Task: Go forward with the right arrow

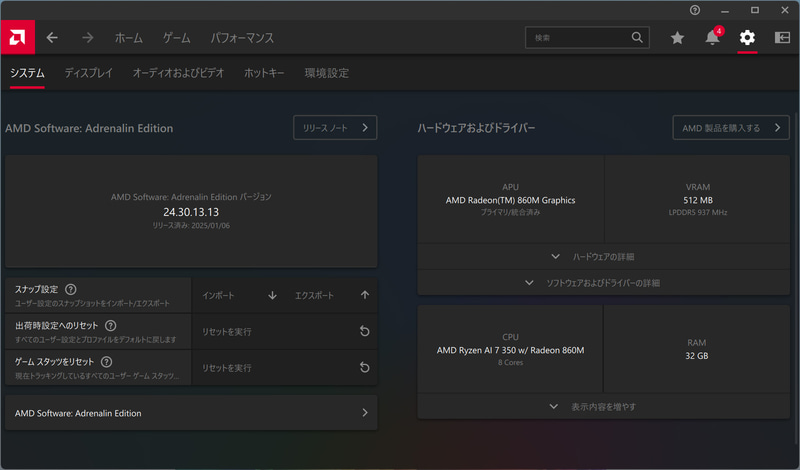Action: point(87,37)
